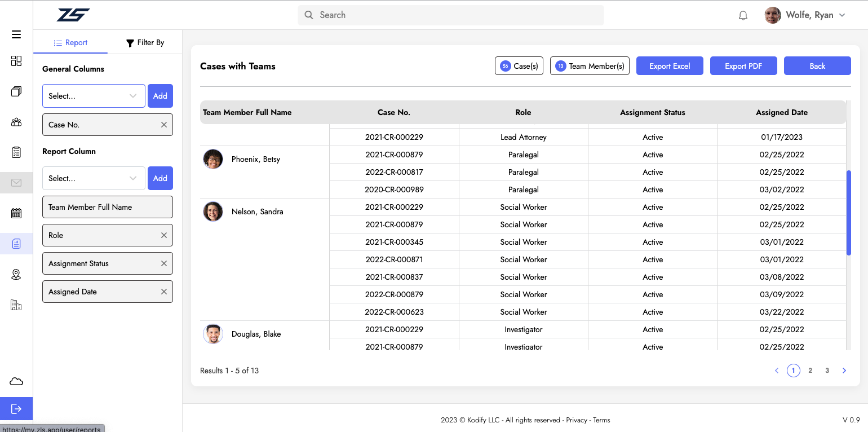Image resolution: width=868 pixels, height=432 pixels.
Task: Remove the Assigned Date report column
Action: (x=164, y=292)
